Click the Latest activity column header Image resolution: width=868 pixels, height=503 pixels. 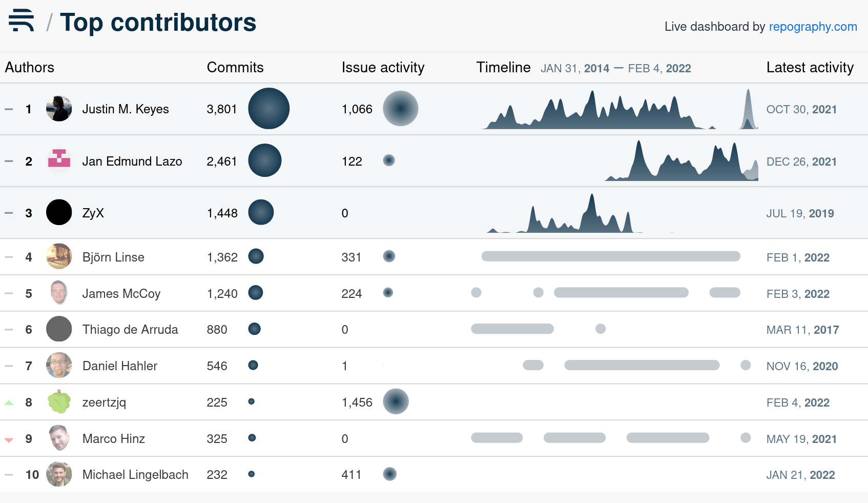tap(810, 68)
